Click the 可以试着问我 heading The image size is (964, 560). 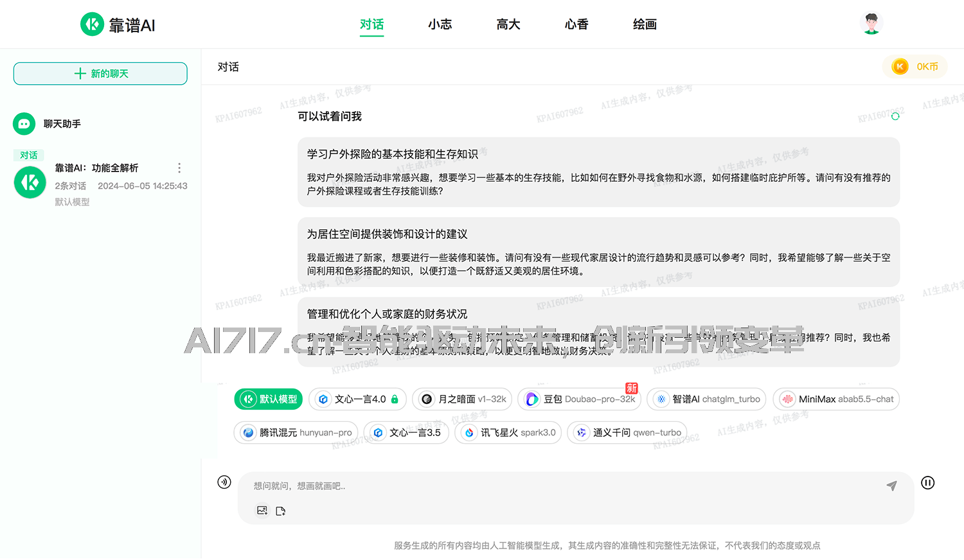tap(330, 116)
